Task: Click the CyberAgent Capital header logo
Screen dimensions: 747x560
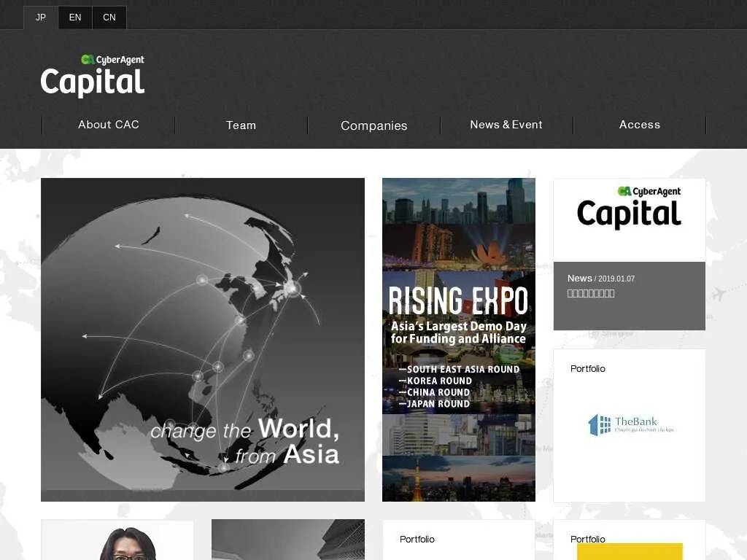Action: click(x=93, y=76)
